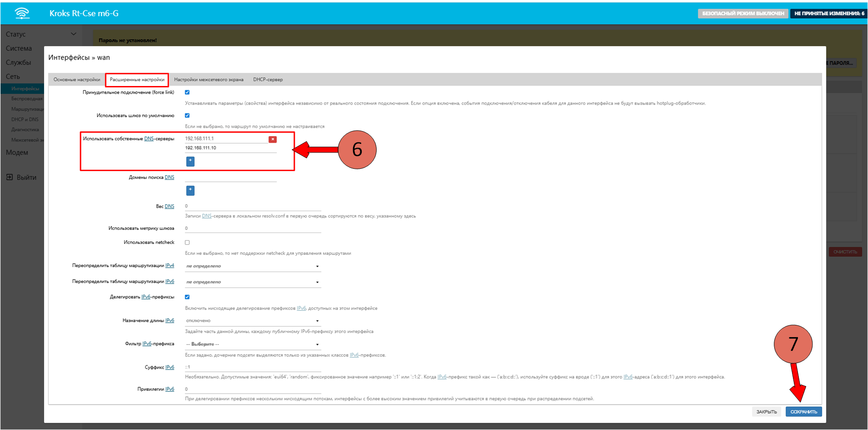Open the DHCP-сервер tab
The image size is (868, 430).
pyautogui.click(x=268, y=80)
